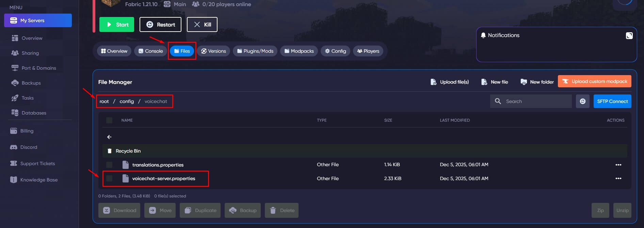Image resolution: width=644 pixels, height=228 pixels.
Task: Check the translations.properties checkbox
Action: [109, 165]
